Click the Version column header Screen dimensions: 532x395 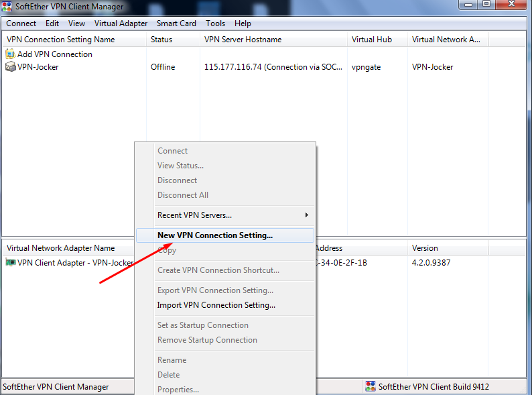coord(448,248)
